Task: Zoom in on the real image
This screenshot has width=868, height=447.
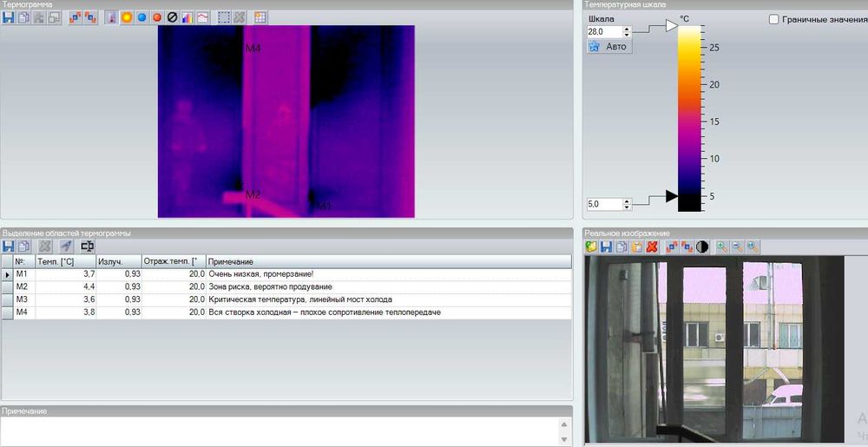Action: pyautogui.click(x=722, y=247)
